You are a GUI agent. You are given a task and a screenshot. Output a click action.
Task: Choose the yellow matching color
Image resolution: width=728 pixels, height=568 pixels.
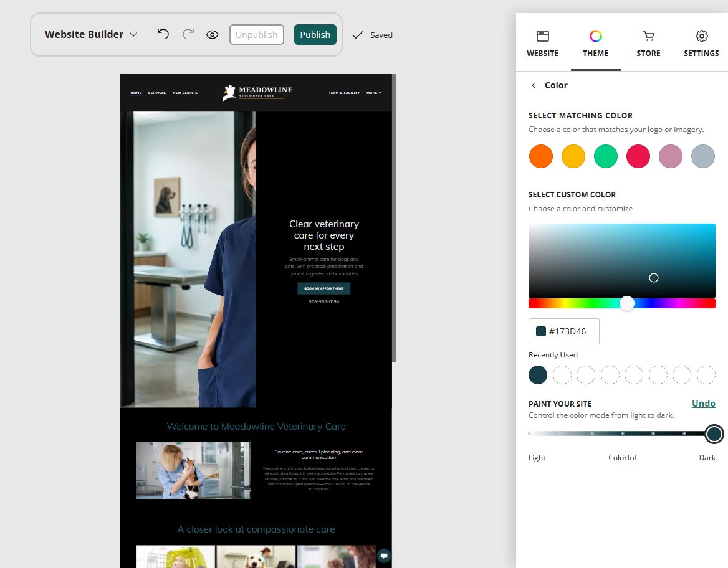(x=573, y=156)
